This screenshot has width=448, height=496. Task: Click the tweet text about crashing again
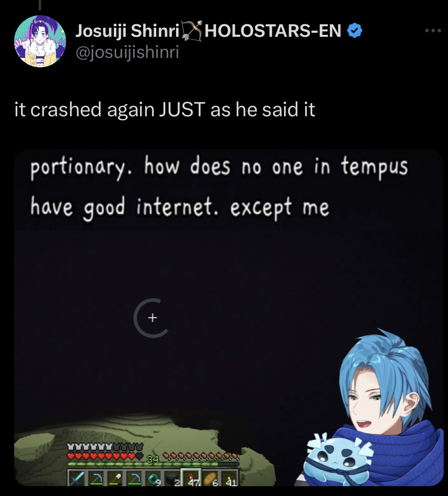(165, 109)
